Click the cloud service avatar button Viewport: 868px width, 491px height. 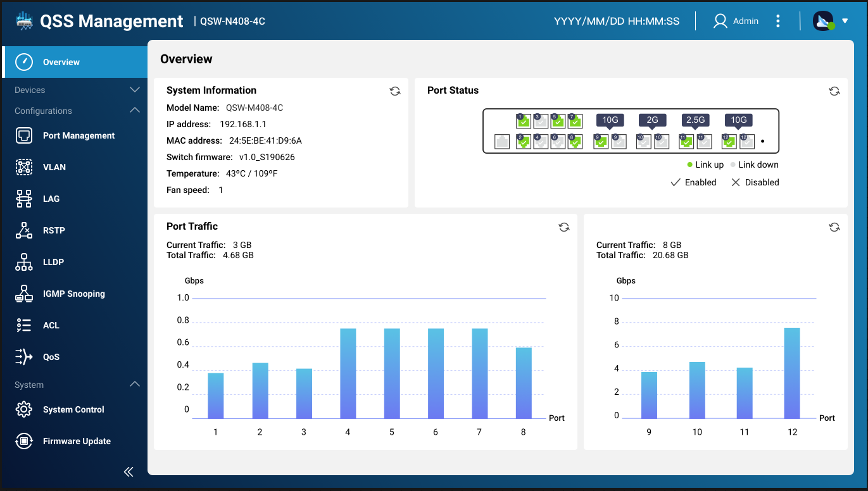click(x=824, y=21)
